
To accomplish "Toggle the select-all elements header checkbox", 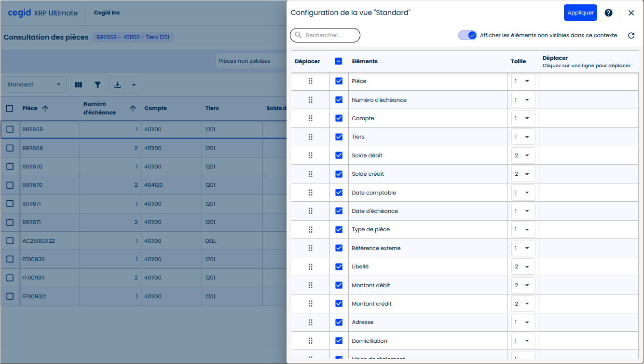I will coord(339,61).
